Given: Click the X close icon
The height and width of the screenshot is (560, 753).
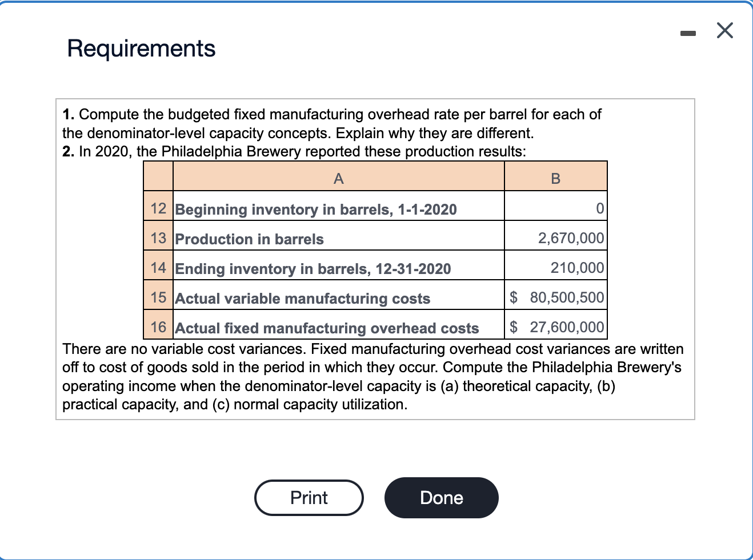Looking at the screenshot, I should click(724, 31).
